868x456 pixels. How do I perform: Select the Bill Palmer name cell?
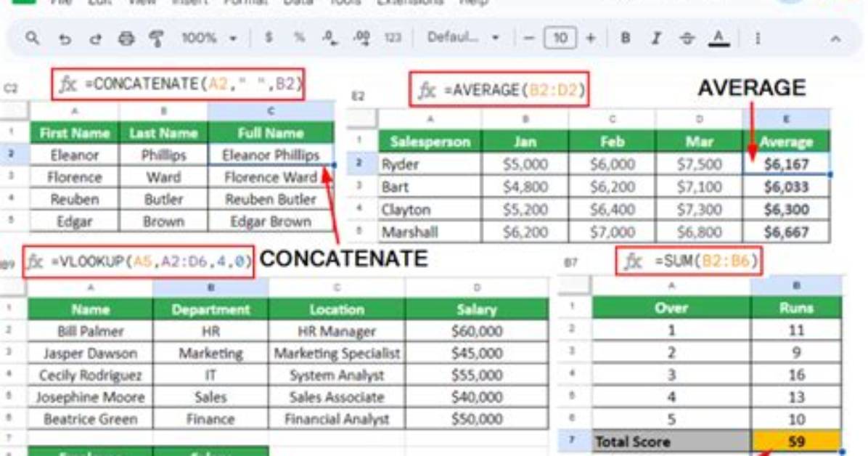click(x=90, y=331)
